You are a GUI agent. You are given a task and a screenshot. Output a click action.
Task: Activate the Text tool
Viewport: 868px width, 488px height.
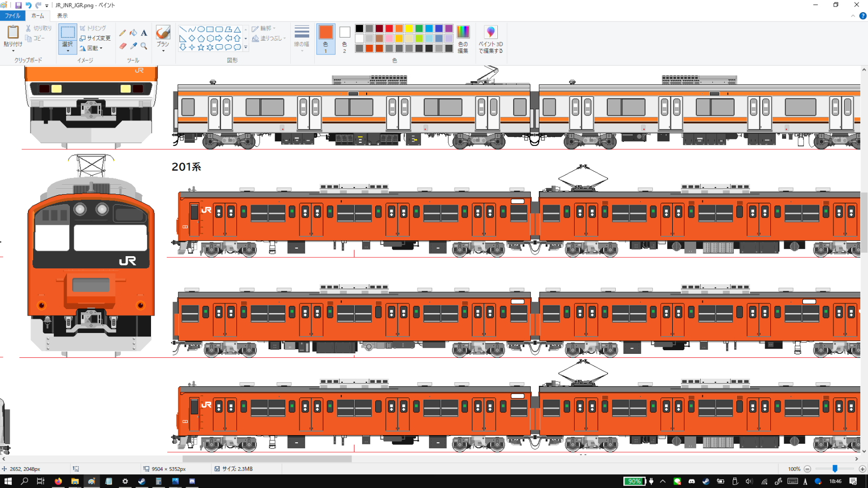pyautogui.click(x=144, y=33)
